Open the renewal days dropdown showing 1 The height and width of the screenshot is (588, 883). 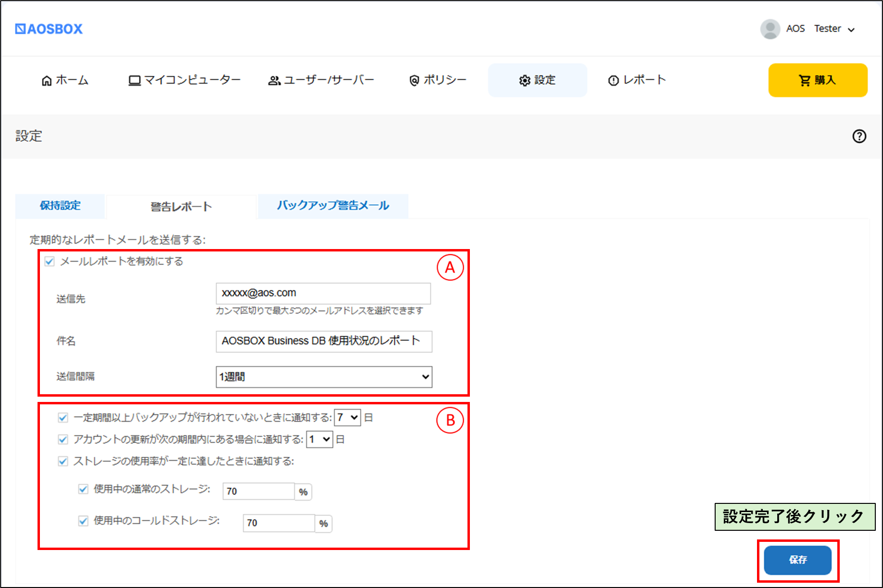319,439
